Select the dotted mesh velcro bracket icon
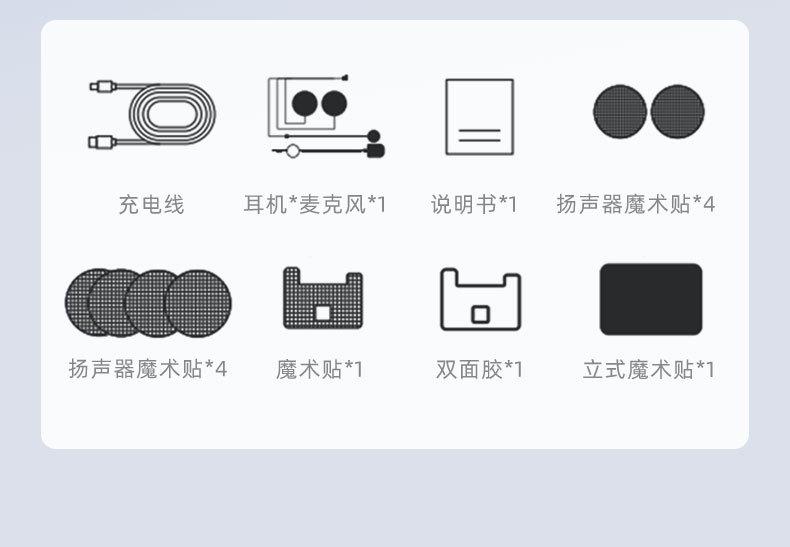 point(323,298)
